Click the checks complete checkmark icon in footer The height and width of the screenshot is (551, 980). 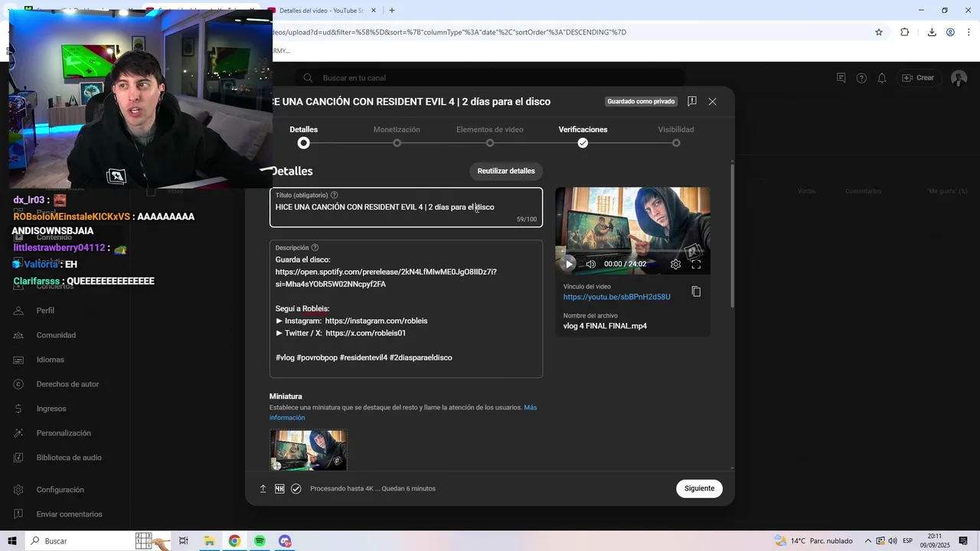[x=296, y=488]
